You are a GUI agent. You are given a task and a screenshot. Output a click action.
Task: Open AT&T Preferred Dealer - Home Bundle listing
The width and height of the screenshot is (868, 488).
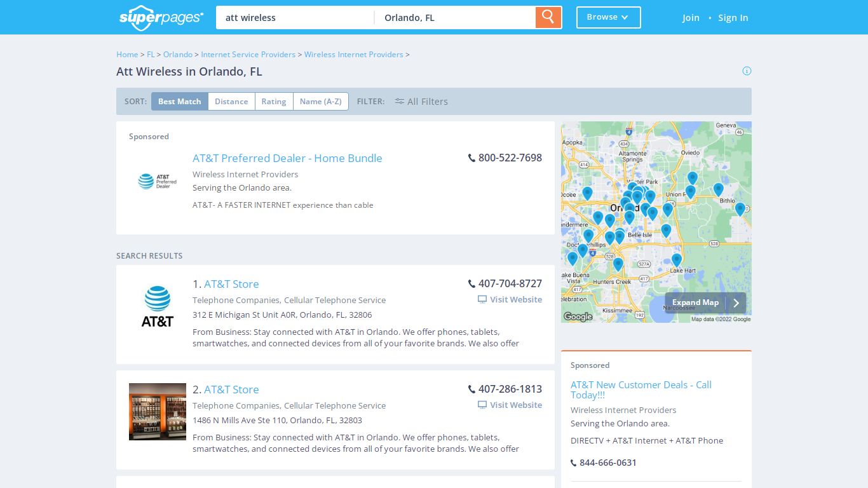[287, 158]
